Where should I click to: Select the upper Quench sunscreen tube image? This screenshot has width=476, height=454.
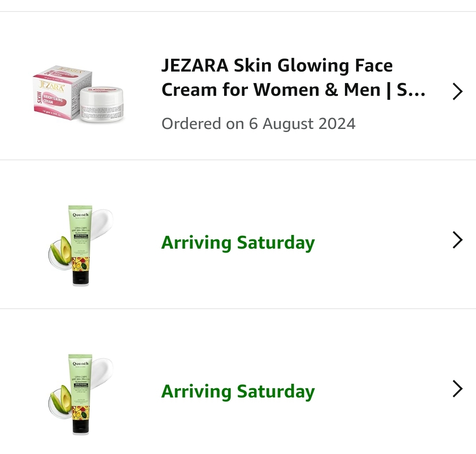tap(80, 245)
